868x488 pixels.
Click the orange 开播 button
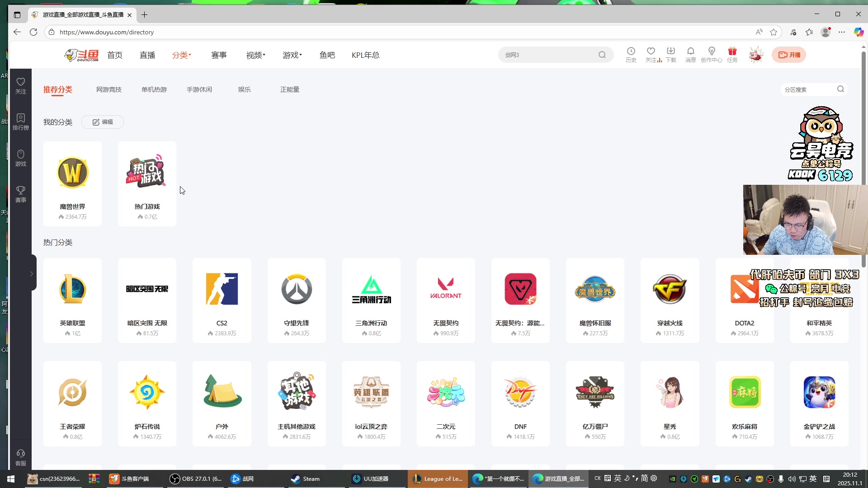pos(788,55)
